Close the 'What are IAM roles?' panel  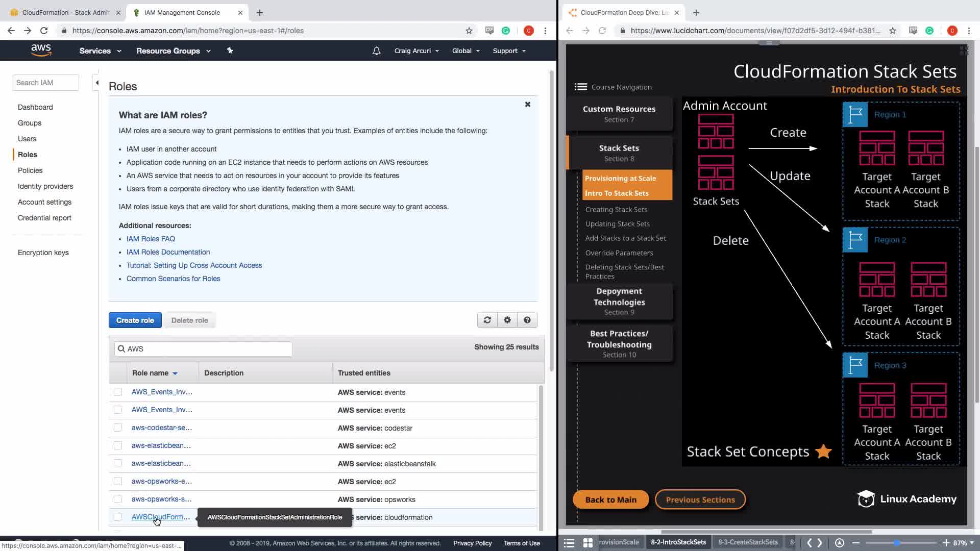tap(527, 104)
